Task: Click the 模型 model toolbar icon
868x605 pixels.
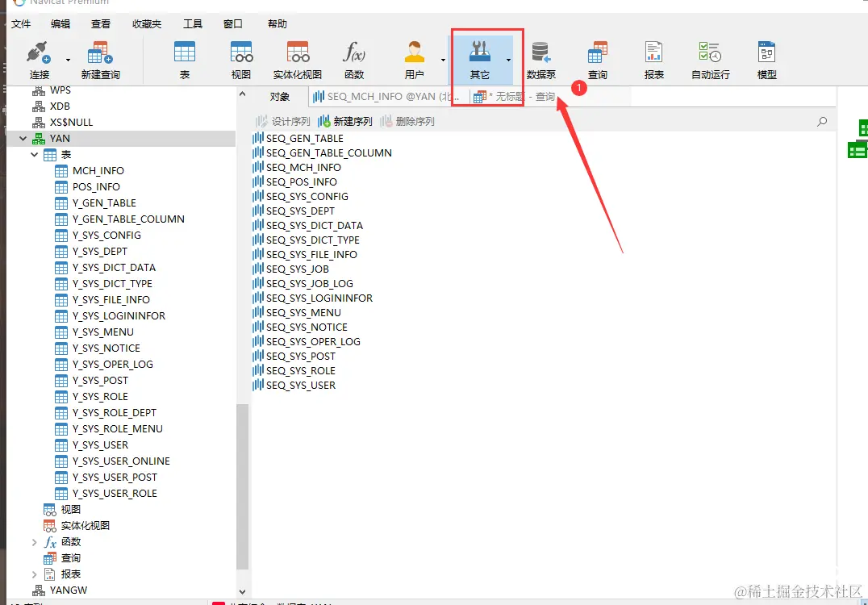Action: (766, 59)
